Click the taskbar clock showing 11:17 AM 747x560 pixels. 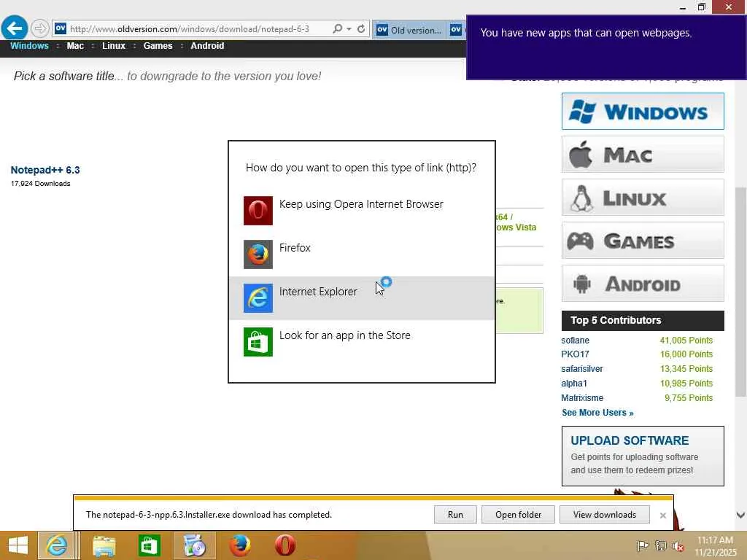tap(716, 546)
